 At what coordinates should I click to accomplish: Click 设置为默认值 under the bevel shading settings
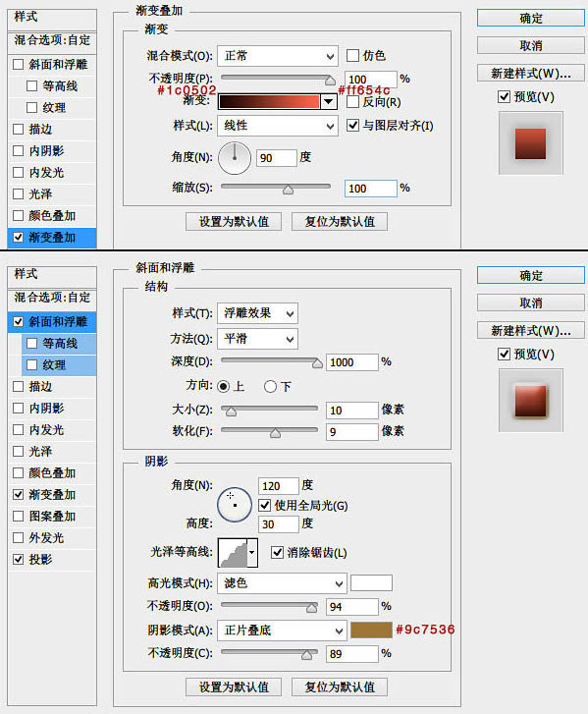click(x=234, y=687)
